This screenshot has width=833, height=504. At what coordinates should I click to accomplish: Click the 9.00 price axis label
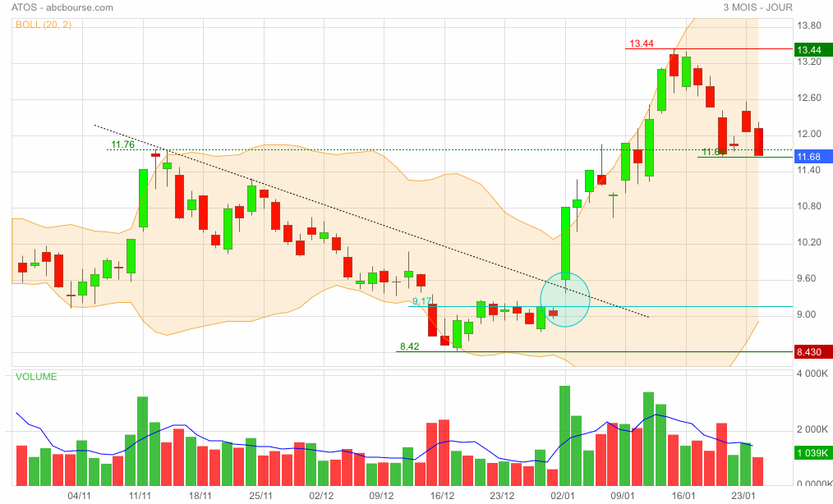(x=807, y=314)
